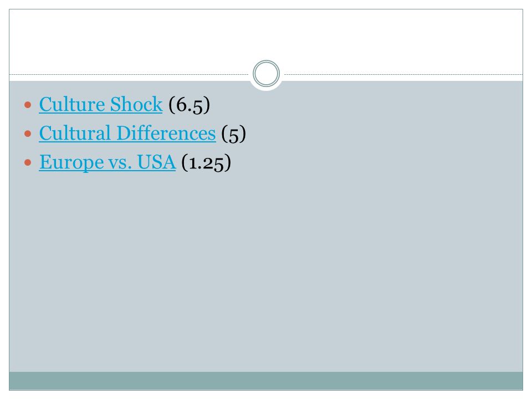Select the orange bullet beside Cultural Differences

point(28,134)
